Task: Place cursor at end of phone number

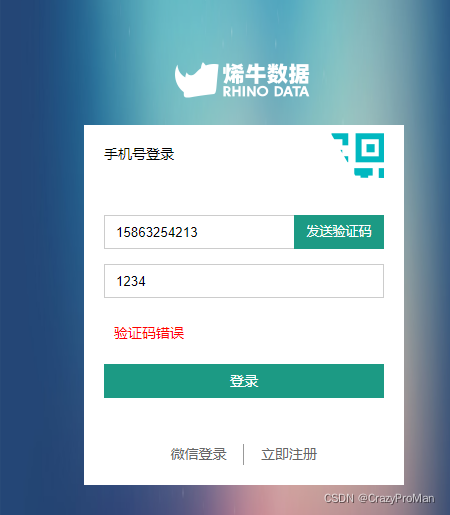Action: 198,232
